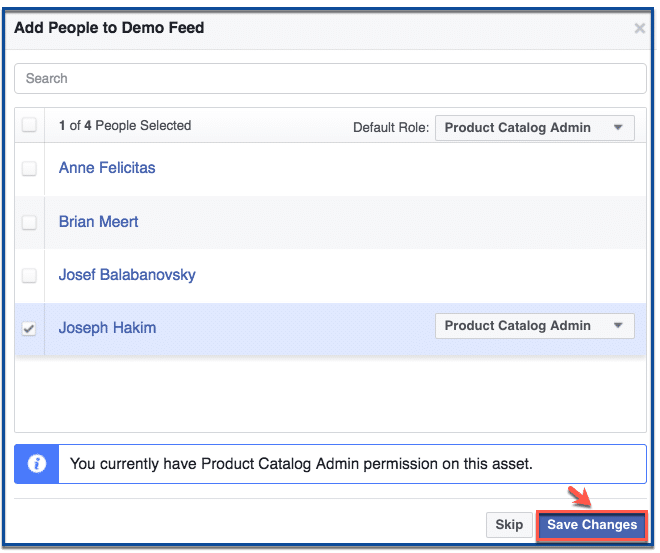Open Anne Felicitas profile link

107,168
